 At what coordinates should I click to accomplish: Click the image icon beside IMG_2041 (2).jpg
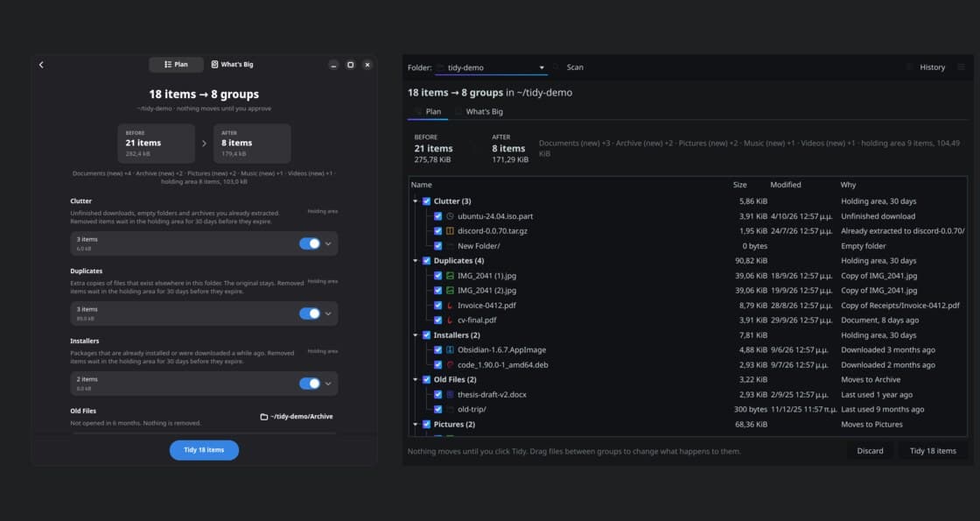coord(450,290)
